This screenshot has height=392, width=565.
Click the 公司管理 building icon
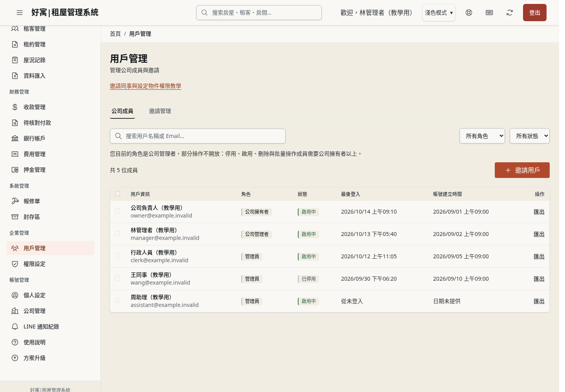point(15,311)
